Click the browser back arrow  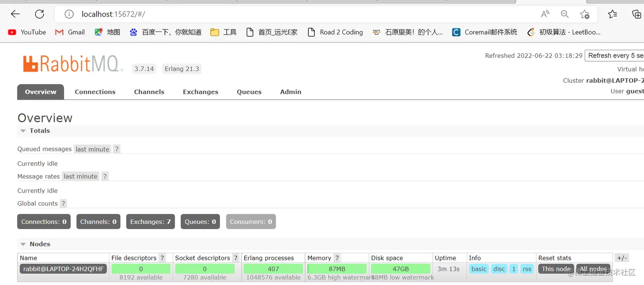tap(15, 14)
